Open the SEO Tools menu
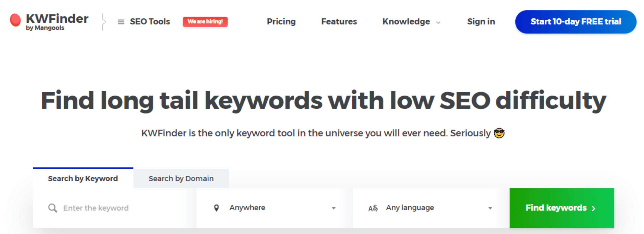The height and width of the screenshot is (234, 644). 150,22
